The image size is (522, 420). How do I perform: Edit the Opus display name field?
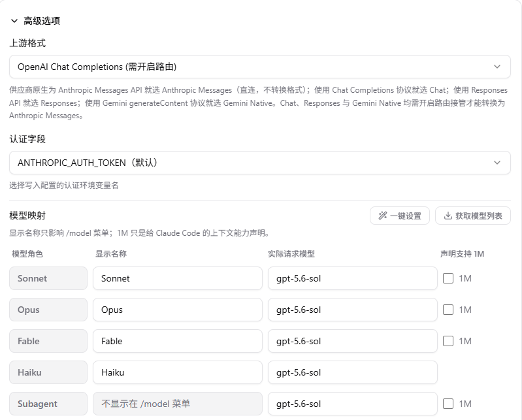pyautogui.click(x=178, y=310)
